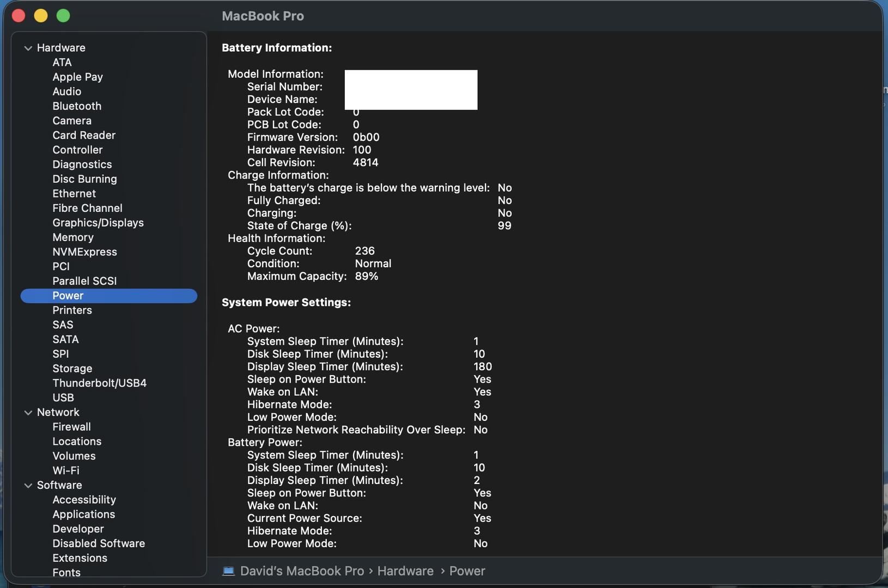Viewport: 888px width, 588px height.
Task: Select Memory in the Hardware list
Action: coord(73,237)
